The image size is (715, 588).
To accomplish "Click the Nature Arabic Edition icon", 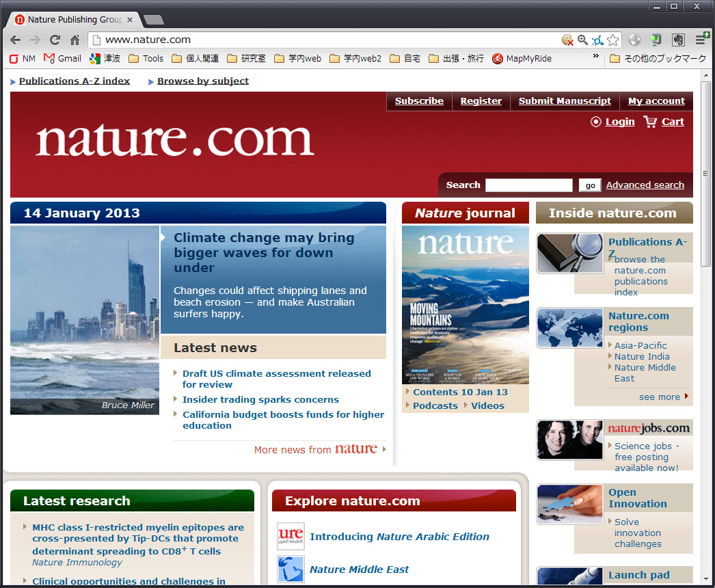I will 291,537.
